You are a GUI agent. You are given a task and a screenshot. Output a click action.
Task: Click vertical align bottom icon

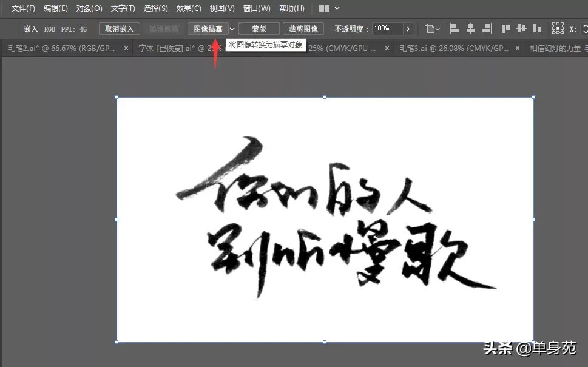[x=537, y=29]
